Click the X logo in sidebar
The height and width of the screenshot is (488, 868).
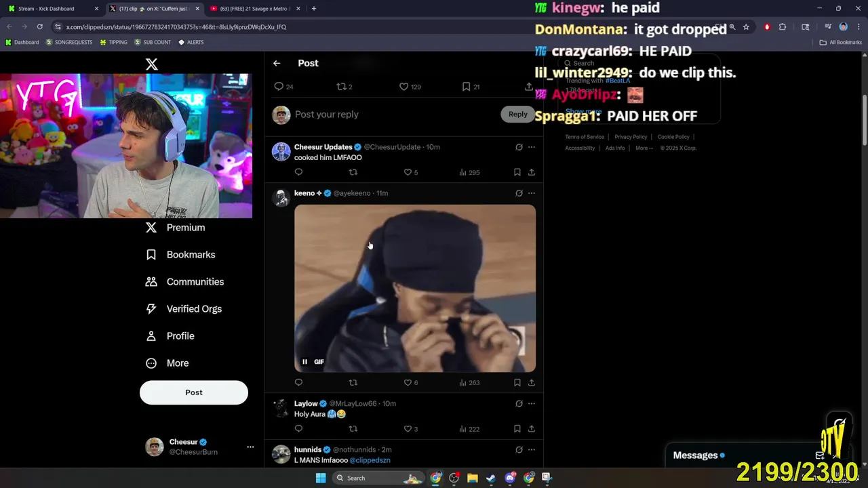pyautogui.click(x=152, y=64)
